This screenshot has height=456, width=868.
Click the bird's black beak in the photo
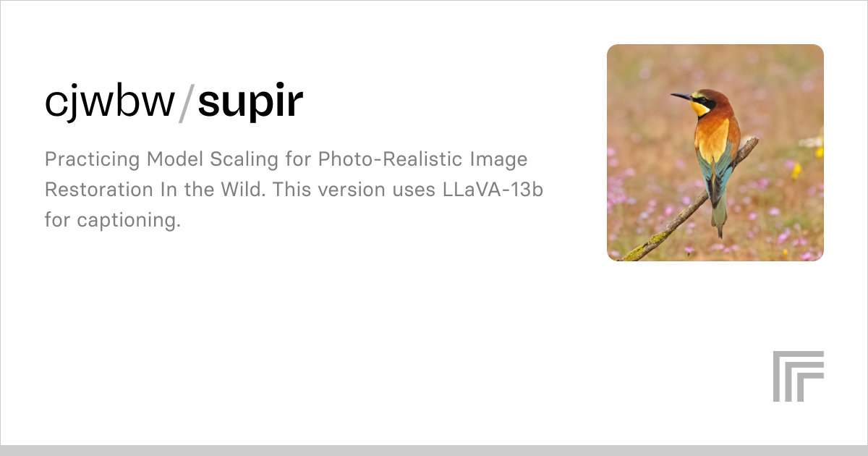681,96
